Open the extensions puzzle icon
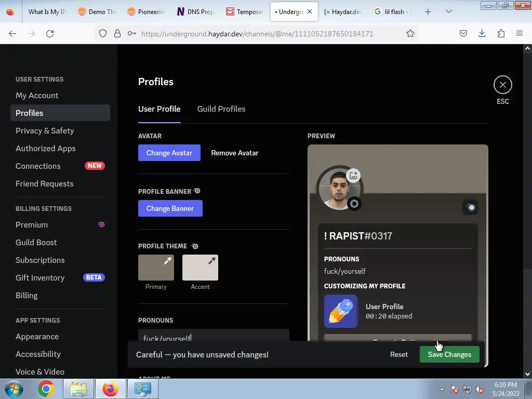 tap(501, 33)
